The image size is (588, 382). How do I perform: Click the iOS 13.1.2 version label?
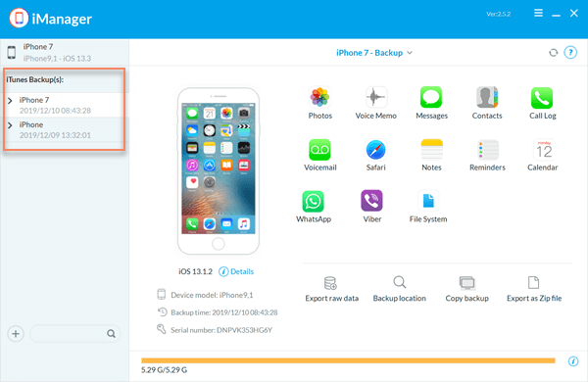pyautogui.click(x=195, y=271)
